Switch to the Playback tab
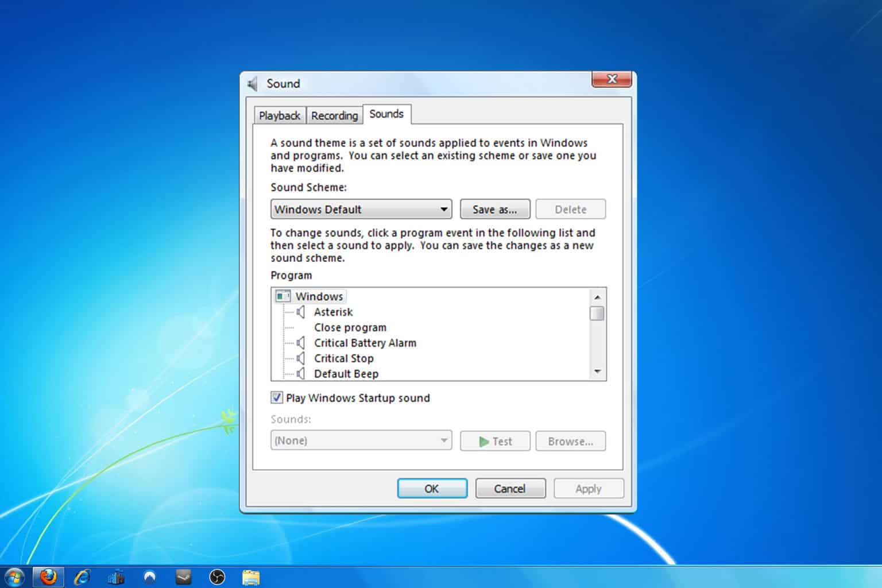882x588 pixels. pos(279,115)
